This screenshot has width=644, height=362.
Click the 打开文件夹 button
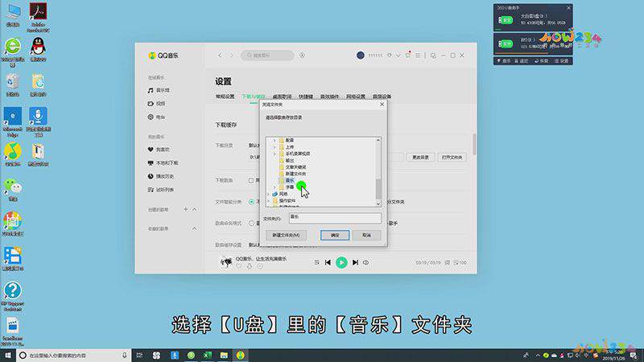pyautogui.click(x=452, y=157)
